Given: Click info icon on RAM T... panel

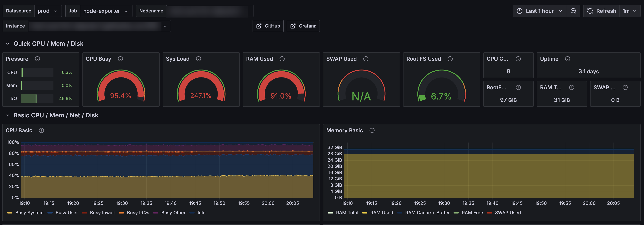Looking at the screenshot, I should pos(572,87).
